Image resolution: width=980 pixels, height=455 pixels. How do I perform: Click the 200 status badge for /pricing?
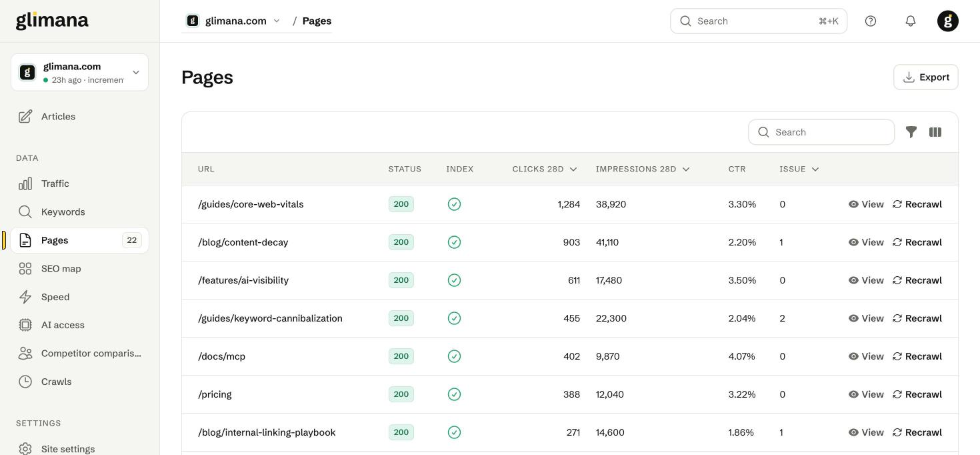pyautogui.click(x=401, y=394)
